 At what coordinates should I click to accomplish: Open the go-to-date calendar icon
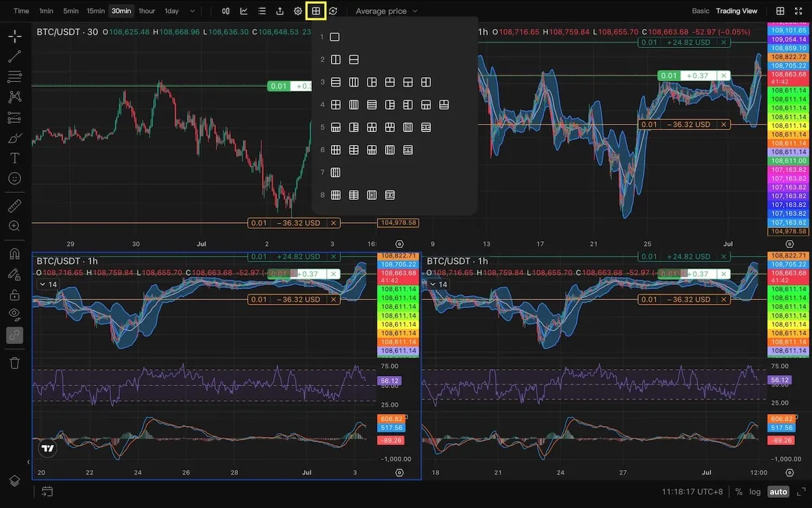47,491
